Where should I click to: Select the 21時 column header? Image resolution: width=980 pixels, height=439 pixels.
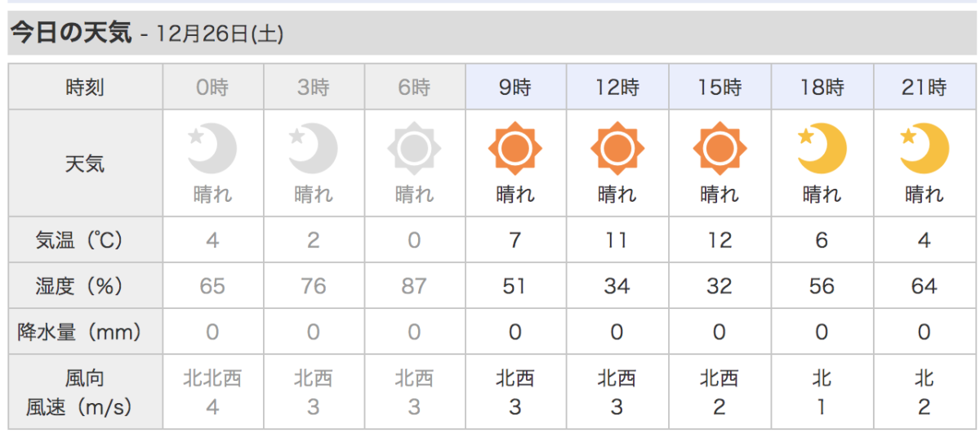point(924,87)
